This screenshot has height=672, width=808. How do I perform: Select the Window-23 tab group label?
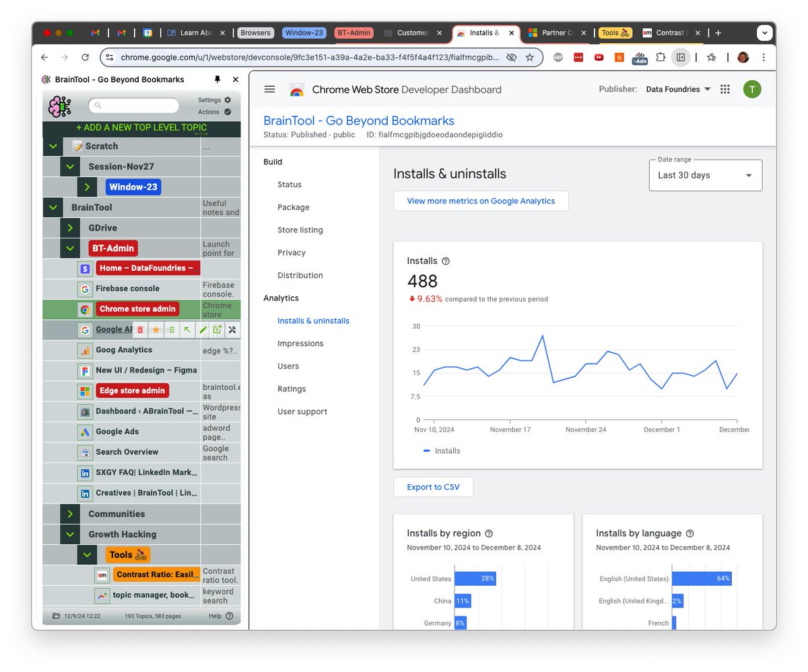[x=304, y=32]
